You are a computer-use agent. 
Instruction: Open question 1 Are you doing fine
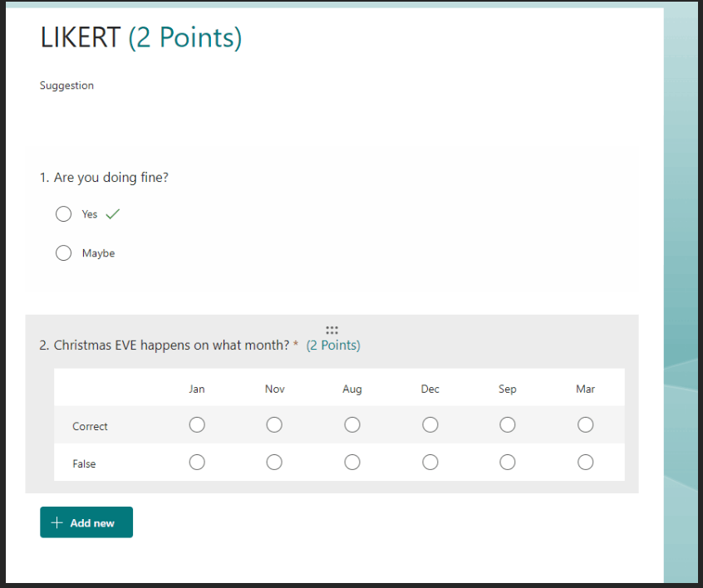104,178
